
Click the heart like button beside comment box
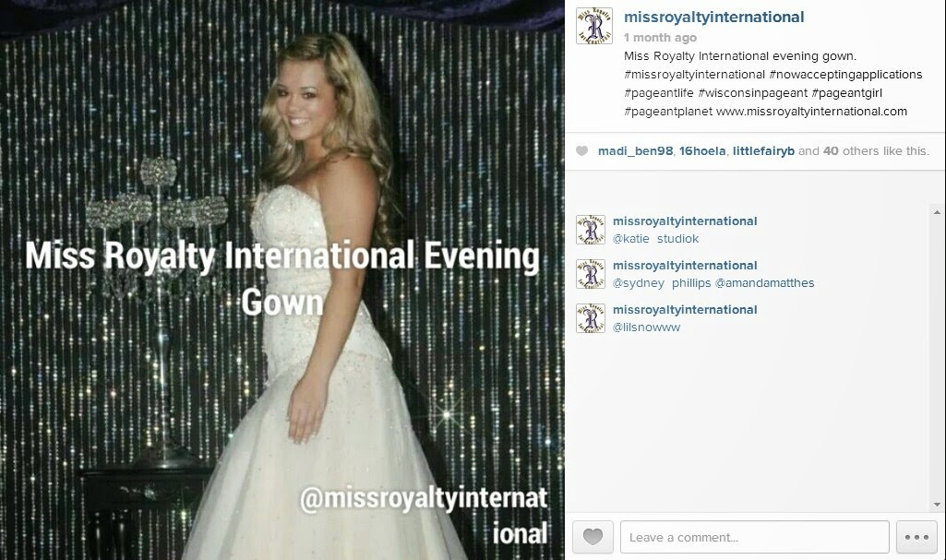[x=593, y=537]
